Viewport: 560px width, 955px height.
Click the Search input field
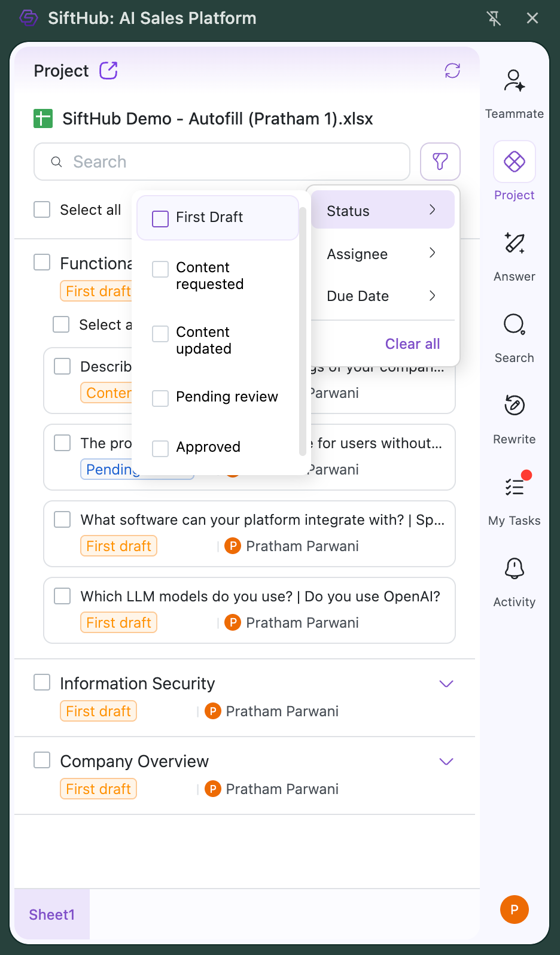tap(227, 162)
